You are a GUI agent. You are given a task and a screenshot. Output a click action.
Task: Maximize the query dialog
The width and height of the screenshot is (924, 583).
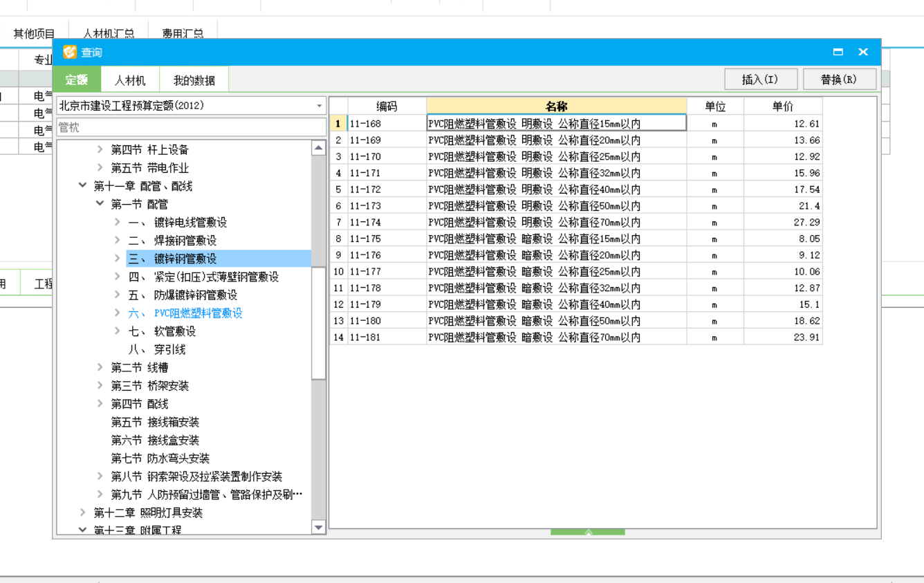click(838, 52)
